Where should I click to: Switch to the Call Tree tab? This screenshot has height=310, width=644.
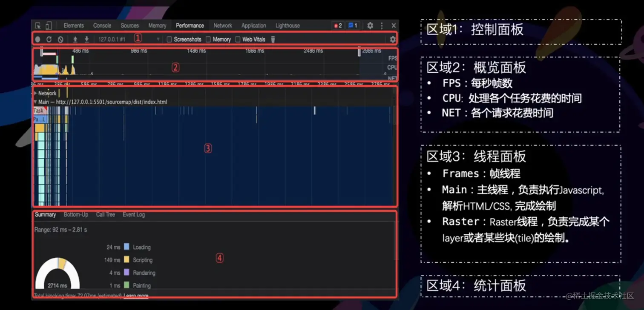(x=106, y=215)
